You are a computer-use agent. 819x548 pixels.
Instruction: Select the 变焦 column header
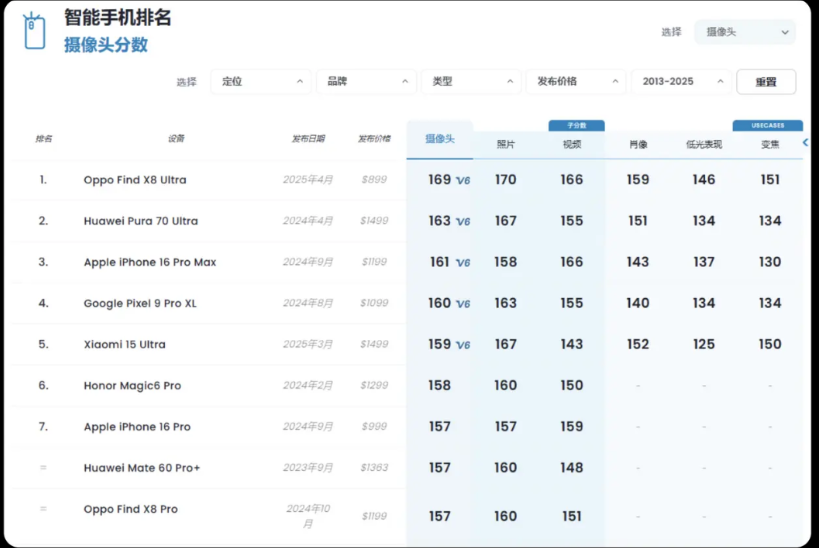tap(770, 145)
